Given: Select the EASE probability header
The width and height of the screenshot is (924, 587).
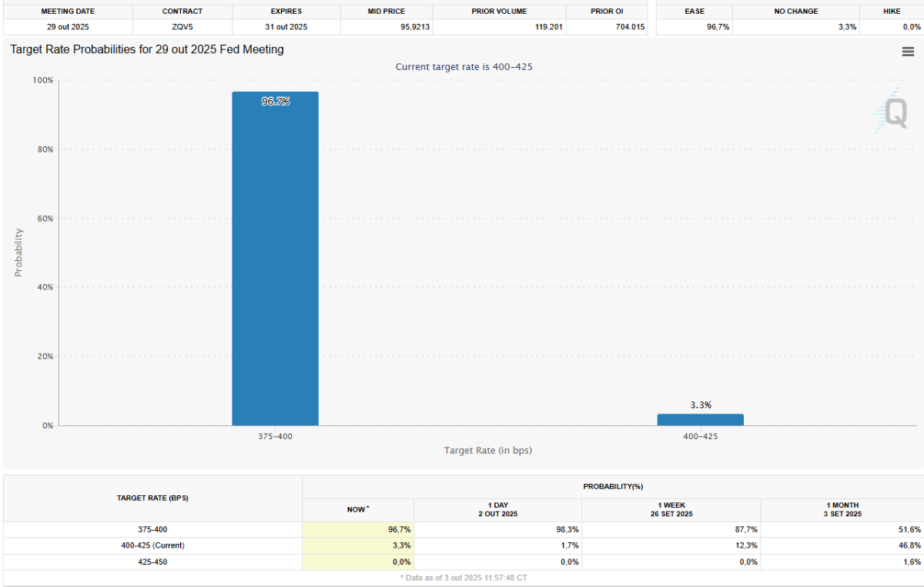Looking at the screenshot, I should pos(694,12).
